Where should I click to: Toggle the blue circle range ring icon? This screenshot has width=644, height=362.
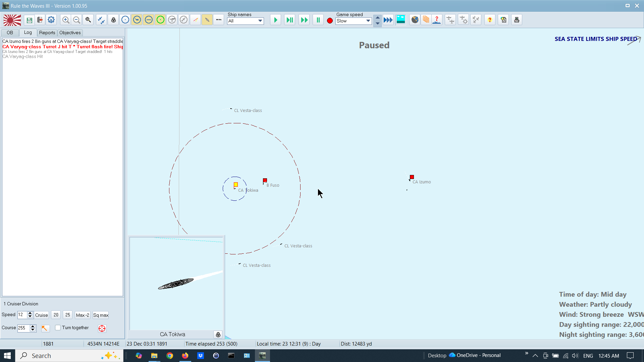click(125, 20)
